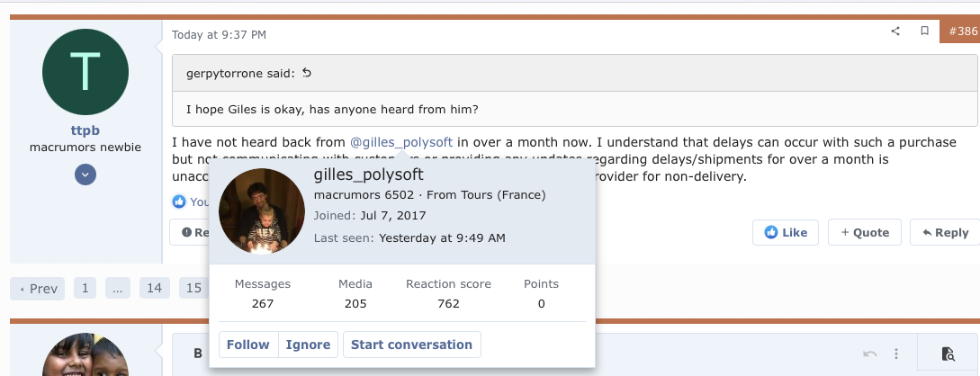Open the hidden pages ellipsis

pos(118,288)
